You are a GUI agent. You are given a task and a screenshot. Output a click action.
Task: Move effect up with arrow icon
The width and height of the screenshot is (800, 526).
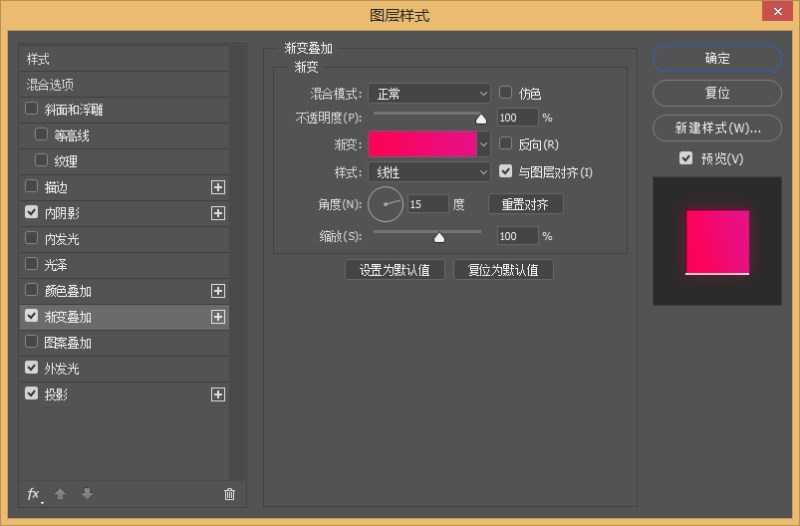tap(60, 494)
